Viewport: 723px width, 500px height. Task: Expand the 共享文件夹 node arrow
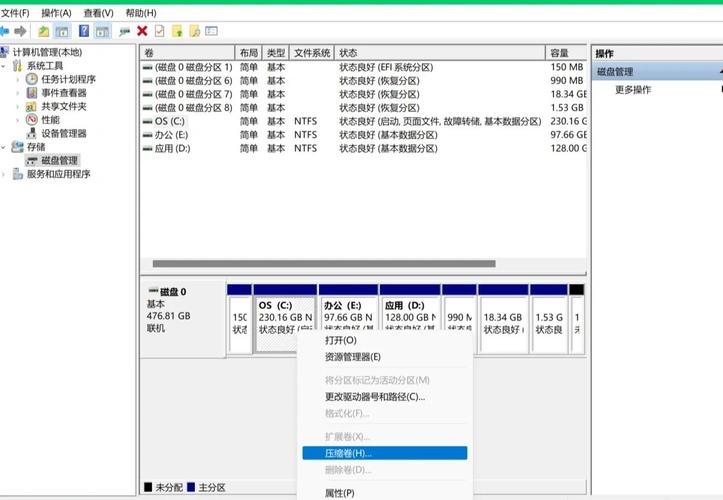click(18, 107)
